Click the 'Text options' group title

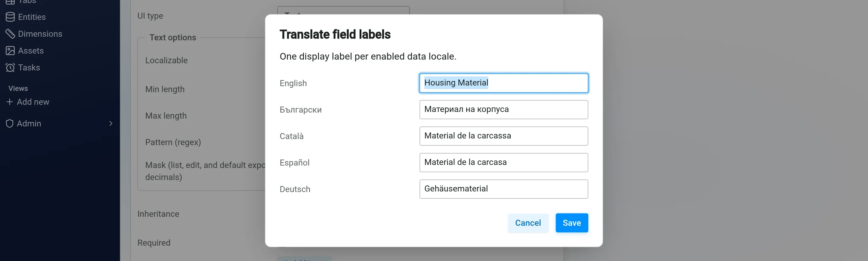coord(172,37)
